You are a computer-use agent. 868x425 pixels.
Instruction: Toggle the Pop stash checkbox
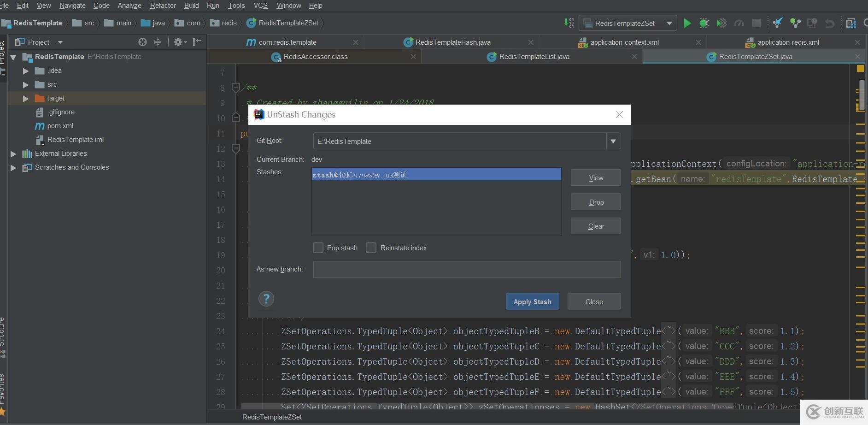(318, 248)
